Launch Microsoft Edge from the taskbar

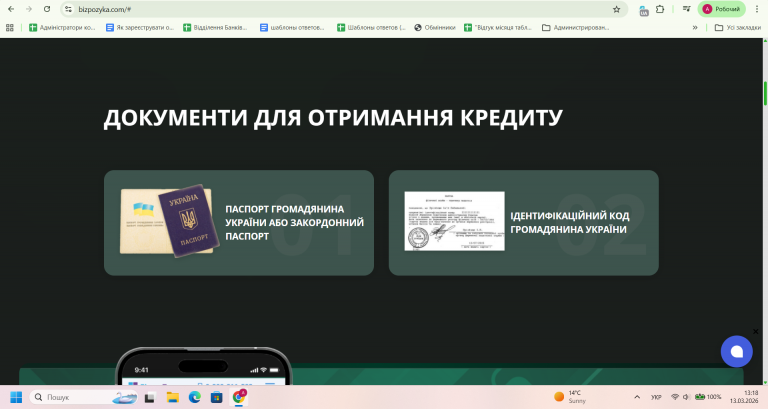click(x=194, y=397)
